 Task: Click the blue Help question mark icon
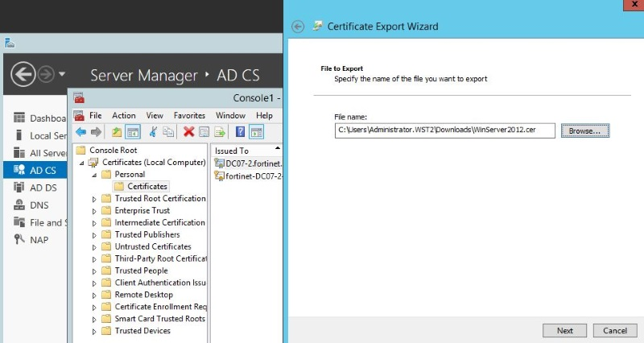pos(240,132)
